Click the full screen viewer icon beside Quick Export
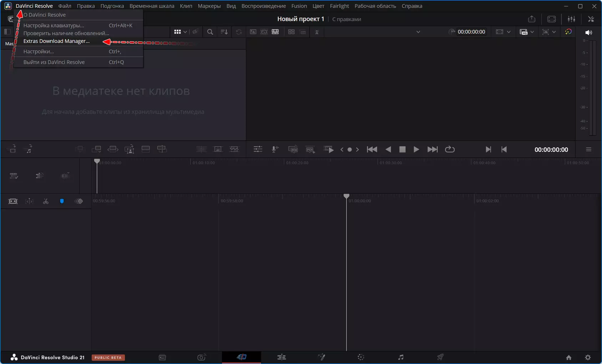Viewport: 602px width, 364px height. (x=552, y=19)
